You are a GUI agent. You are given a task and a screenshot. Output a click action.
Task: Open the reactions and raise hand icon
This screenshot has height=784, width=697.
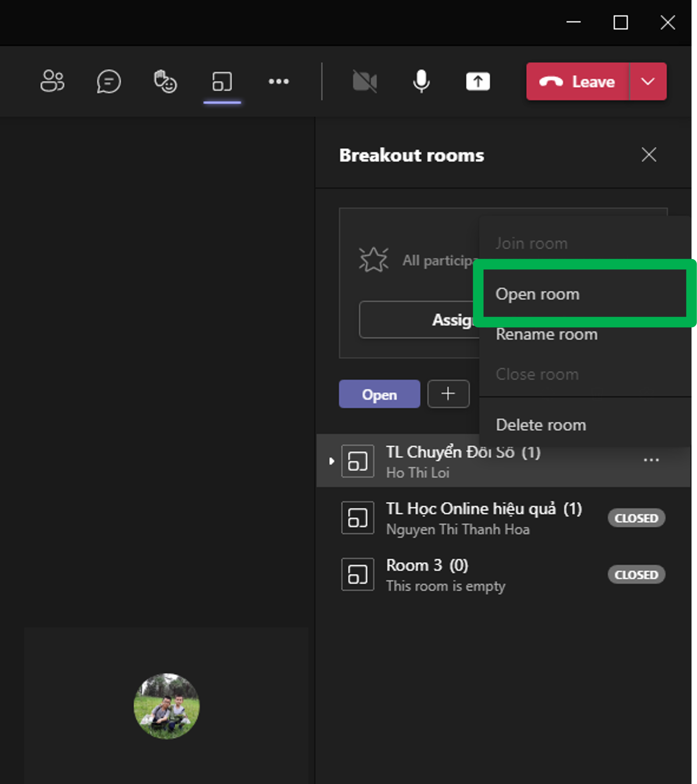(165, 81)
